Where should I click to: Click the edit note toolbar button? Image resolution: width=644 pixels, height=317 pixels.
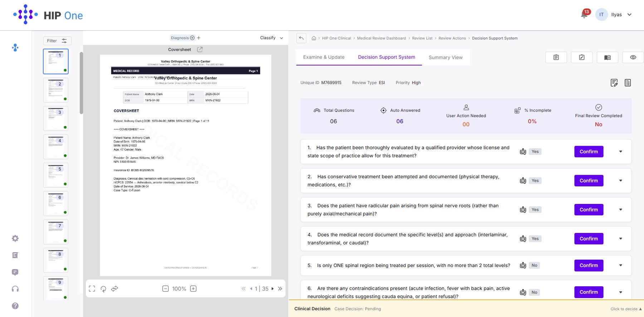coord(582,57)
